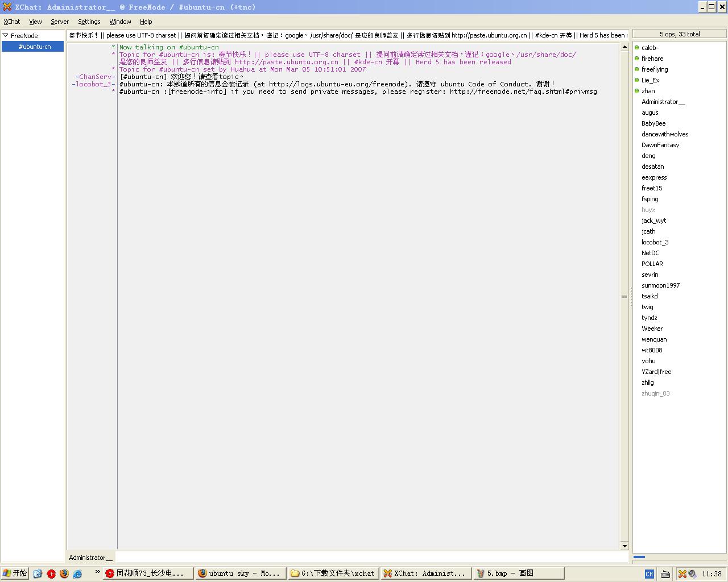
Task: Collapse the FreeNode server tree
Action: point(5,35)
